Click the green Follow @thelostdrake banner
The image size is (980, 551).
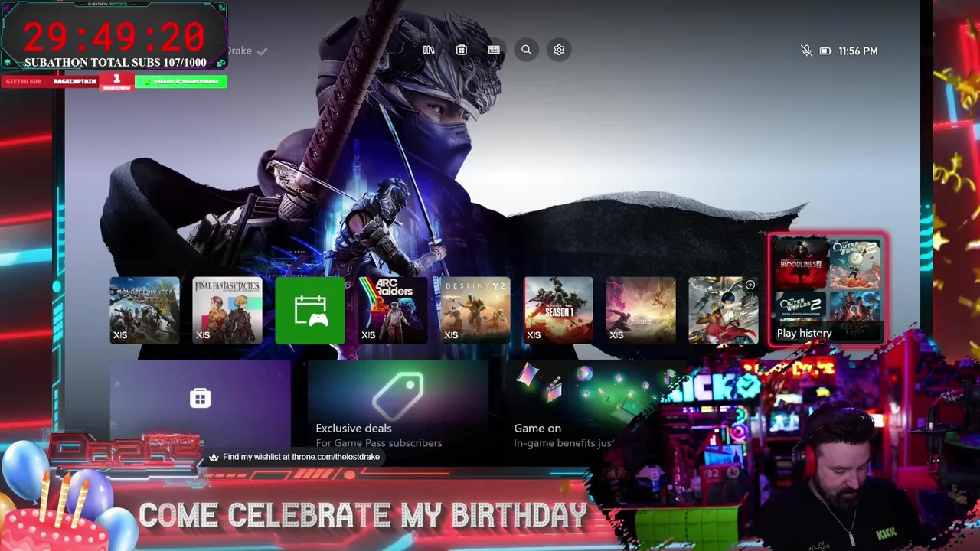181,81
